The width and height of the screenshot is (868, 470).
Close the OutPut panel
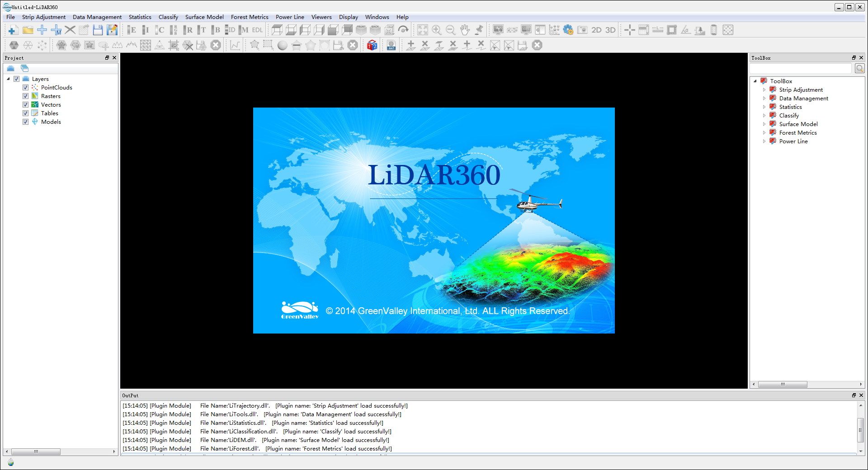point(861,395)
